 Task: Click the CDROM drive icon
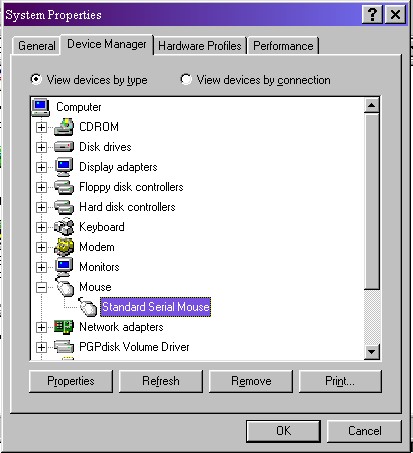(64, 127)
